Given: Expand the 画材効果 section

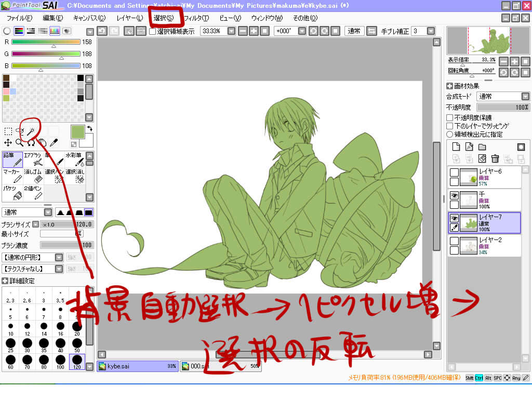Looking at the screenshot, I should coord(449,86).
